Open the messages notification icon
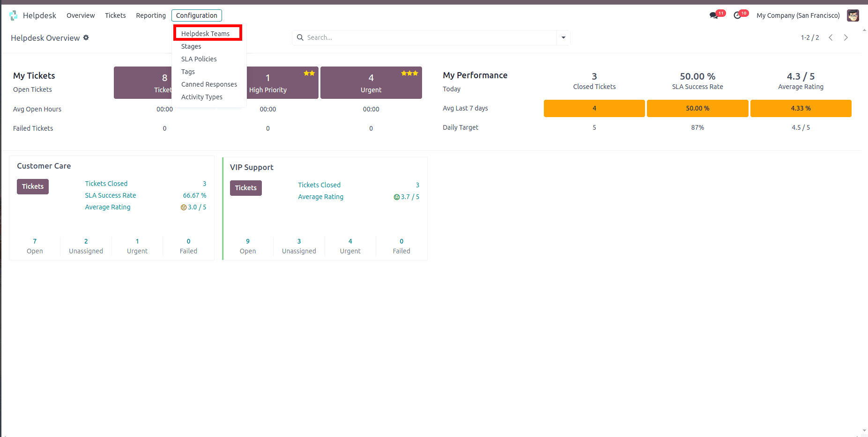This screenshot has height=437, width=868. (713, 15)
